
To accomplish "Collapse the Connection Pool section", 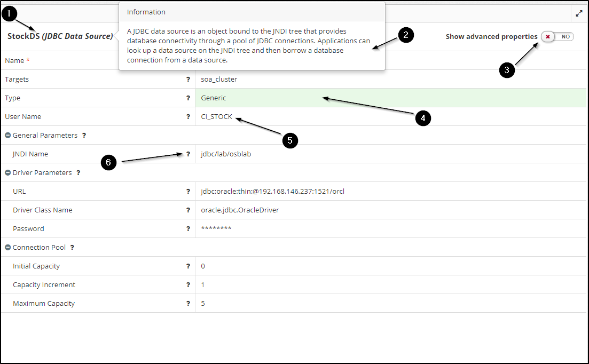I will pyautogui.click(x=8, y=248).
